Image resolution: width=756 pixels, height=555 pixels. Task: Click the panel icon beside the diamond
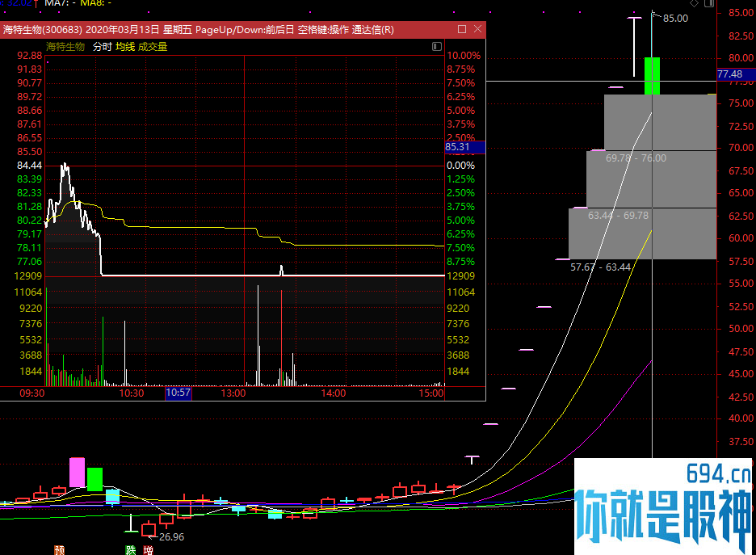pyautogui.click(x=709, y=3)
